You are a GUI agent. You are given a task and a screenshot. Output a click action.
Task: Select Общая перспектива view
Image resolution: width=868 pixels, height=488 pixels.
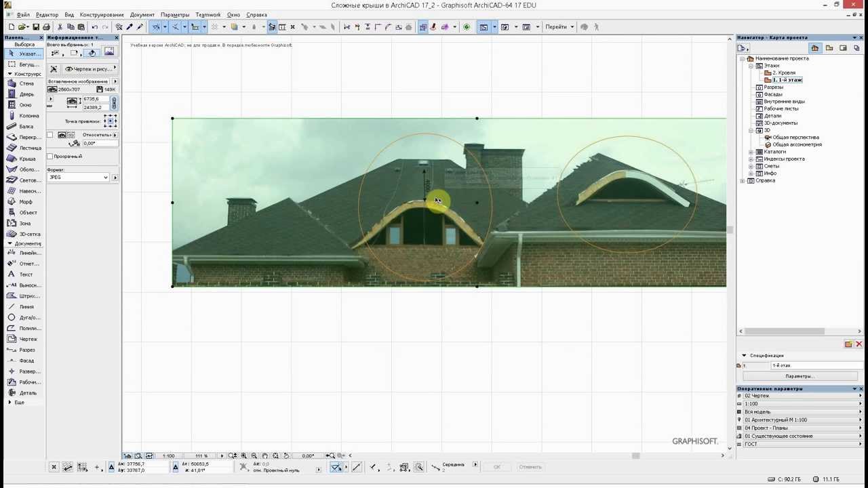tap(795, 138)
